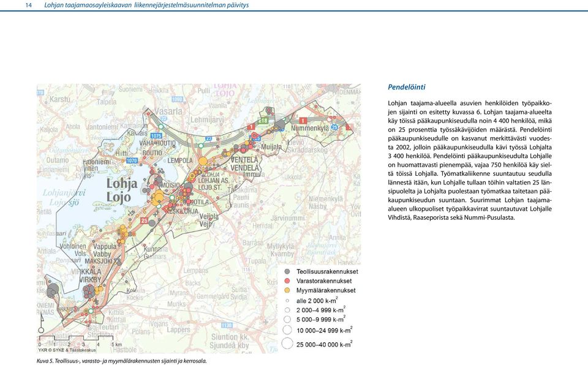Click the red Varastorakennukset legend dot
588x365 pixels.
[287, 281]
